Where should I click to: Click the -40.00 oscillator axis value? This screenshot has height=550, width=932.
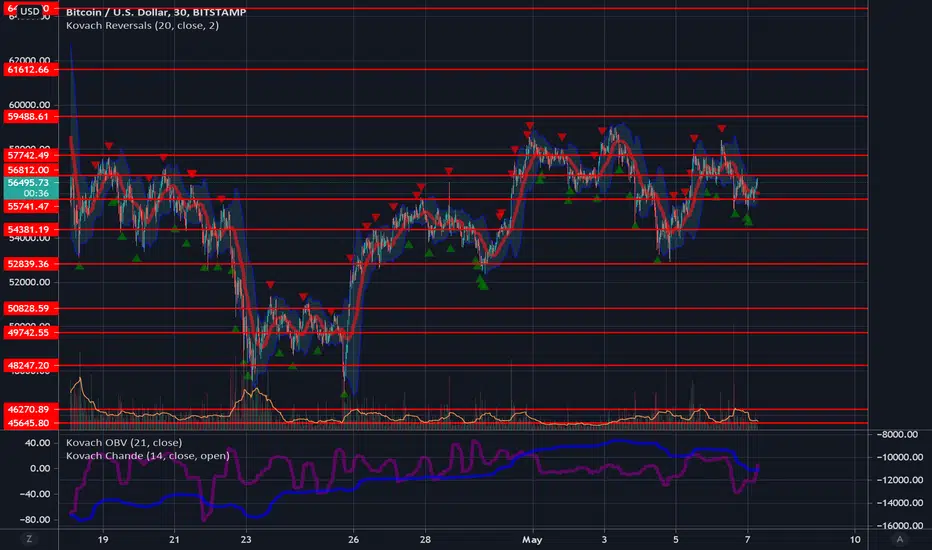click(36, 494)
